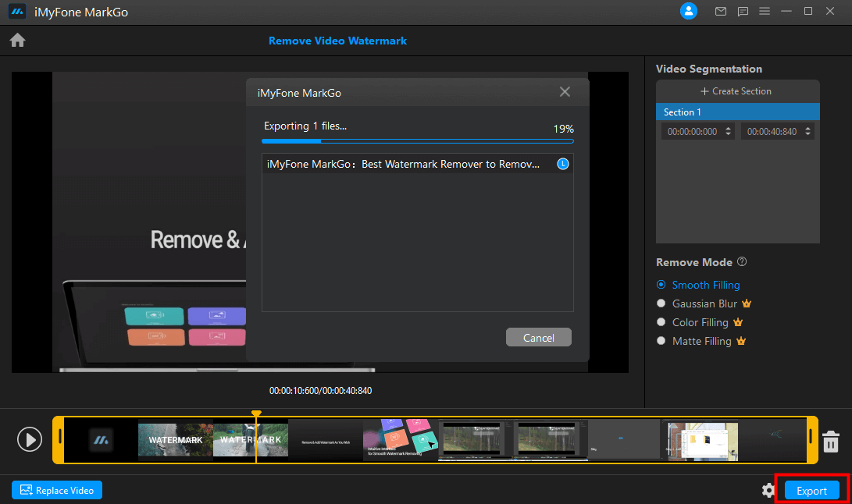The image size is (852, 504).
Task: Open export settings gear icon
Action: [x=768, y=490]
